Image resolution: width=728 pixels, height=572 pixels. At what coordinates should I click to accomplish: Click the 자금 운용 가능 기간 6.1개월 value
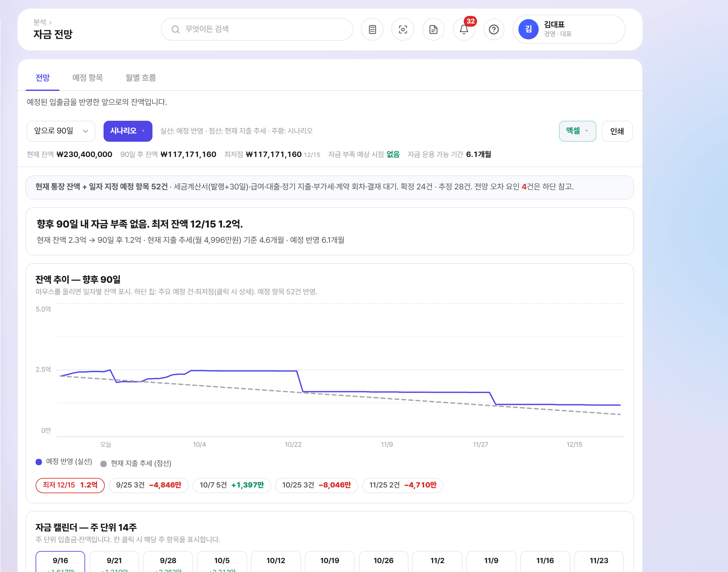(x=479, y=154)
